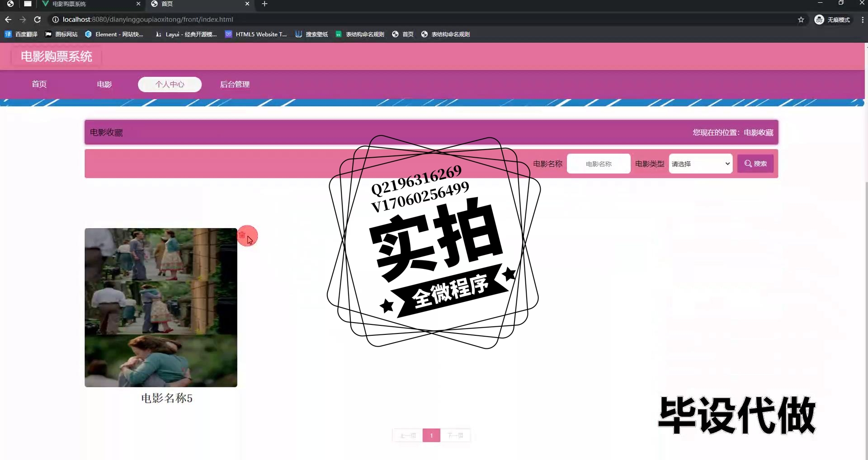Select page 1 in pagination

431,436
